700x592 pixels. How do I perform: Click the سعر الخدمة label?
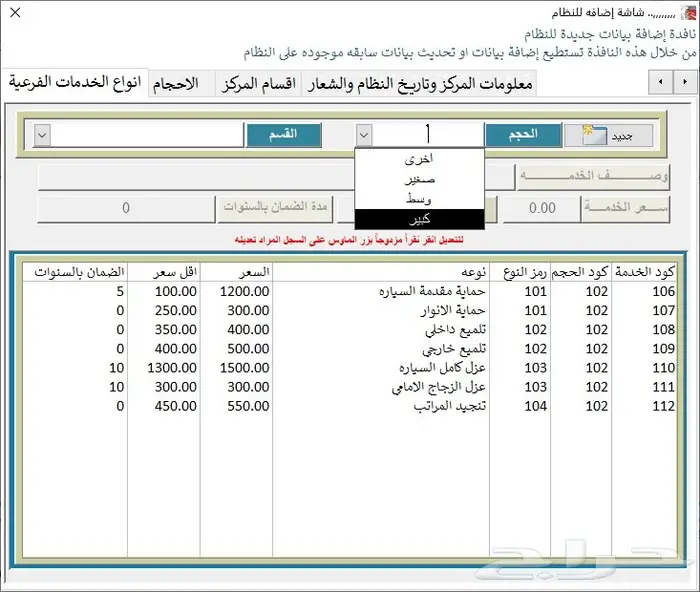tap(626, 208)
